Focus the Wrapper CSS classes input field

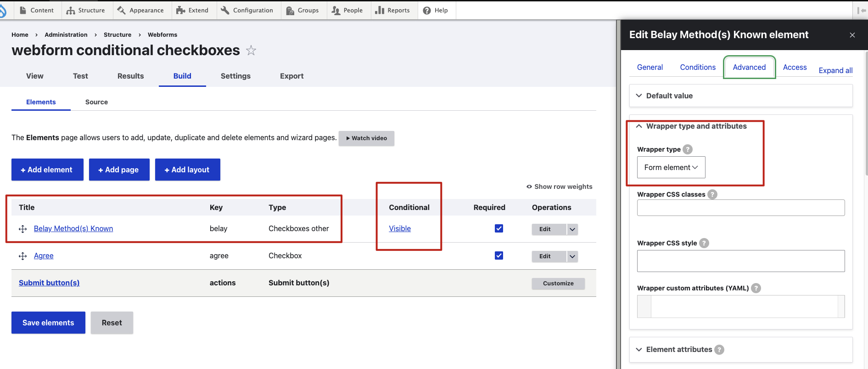tap(740, 208)
